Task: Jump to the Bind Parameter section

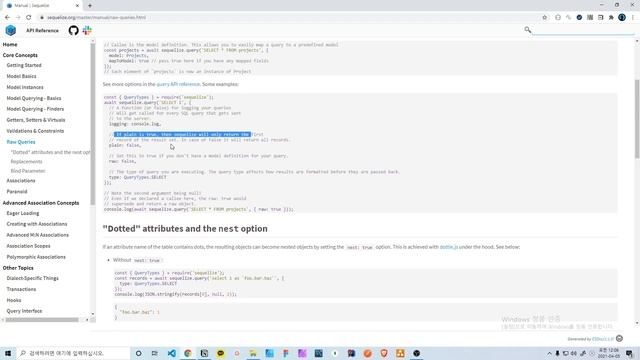Action: (28, 171)
